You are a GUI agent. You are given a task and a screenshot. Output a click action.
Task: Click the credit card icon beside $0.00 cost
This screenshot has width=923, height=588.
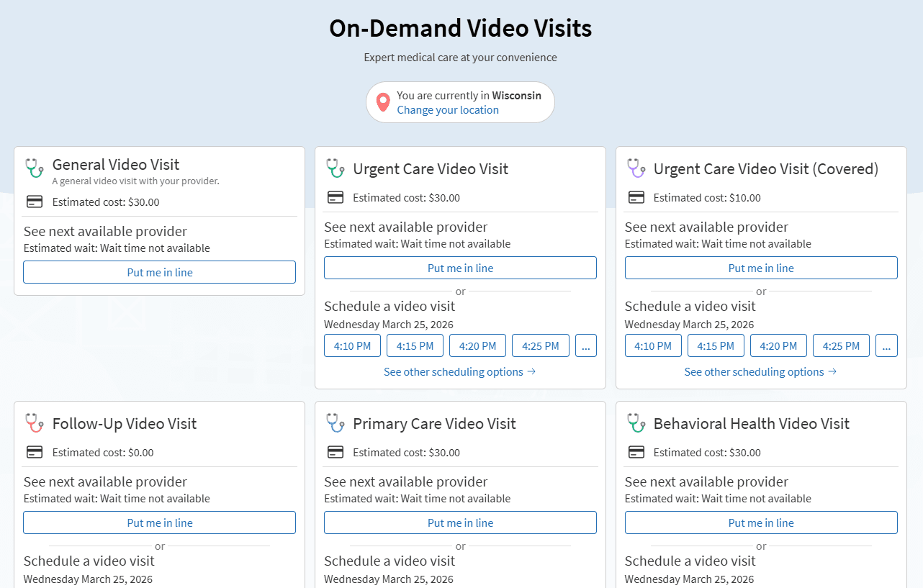click(x=35, y=452)
